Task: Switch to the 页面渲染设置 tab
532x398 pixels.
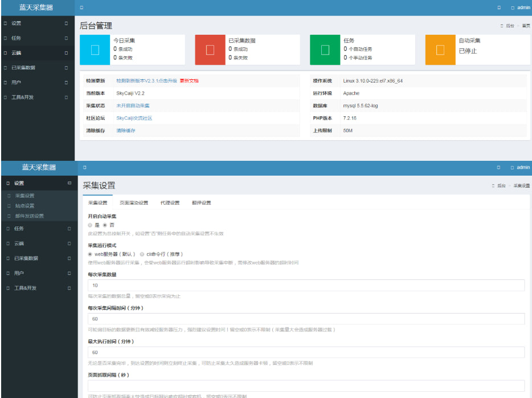Action: coord(134,203)
